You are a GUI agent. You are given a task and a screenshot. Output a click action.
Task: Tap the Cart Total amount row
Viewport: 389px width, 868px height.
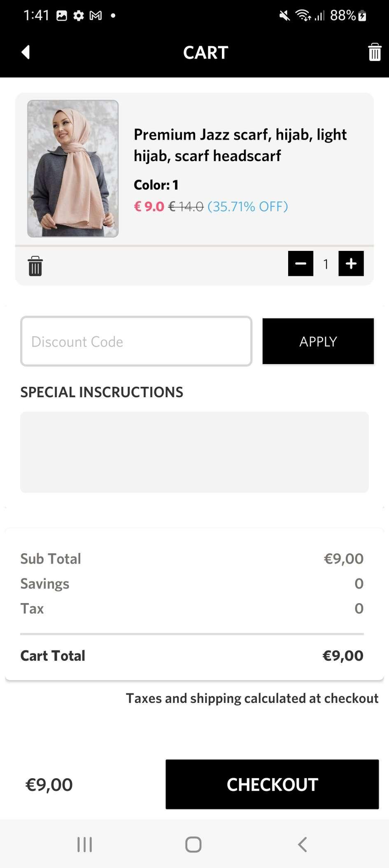point(192,655)
